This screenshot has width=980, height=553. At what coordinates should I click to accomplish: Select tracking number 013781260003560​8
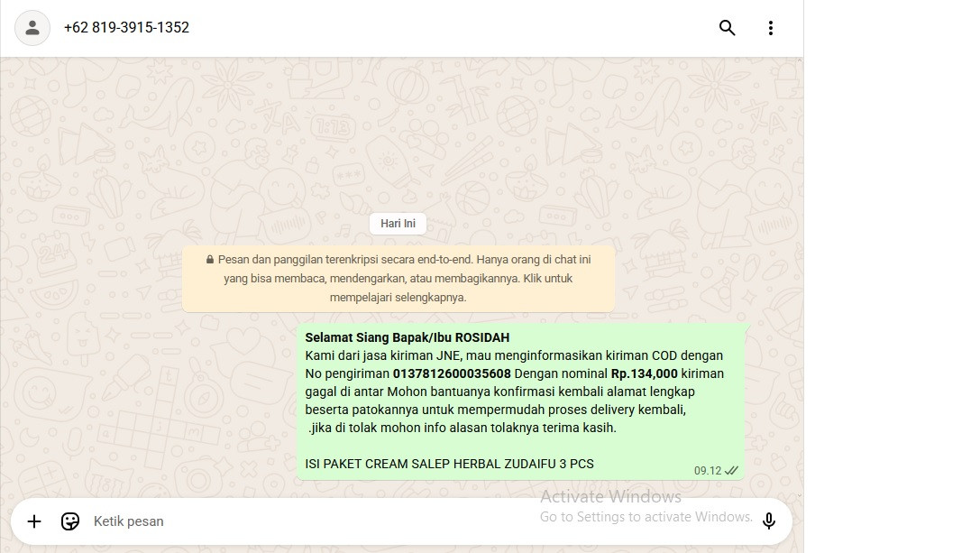tap(452, 373)
